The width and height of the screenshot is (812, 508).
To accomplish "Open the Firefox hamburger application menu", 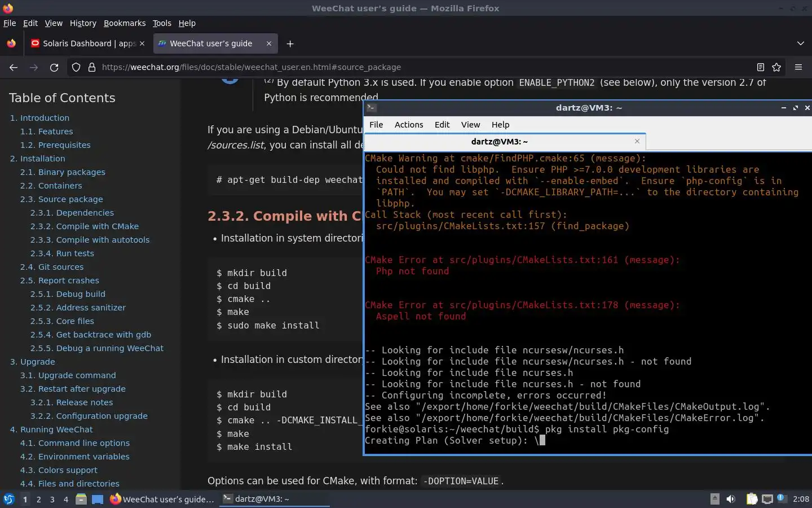I will (x=798, y=67).
